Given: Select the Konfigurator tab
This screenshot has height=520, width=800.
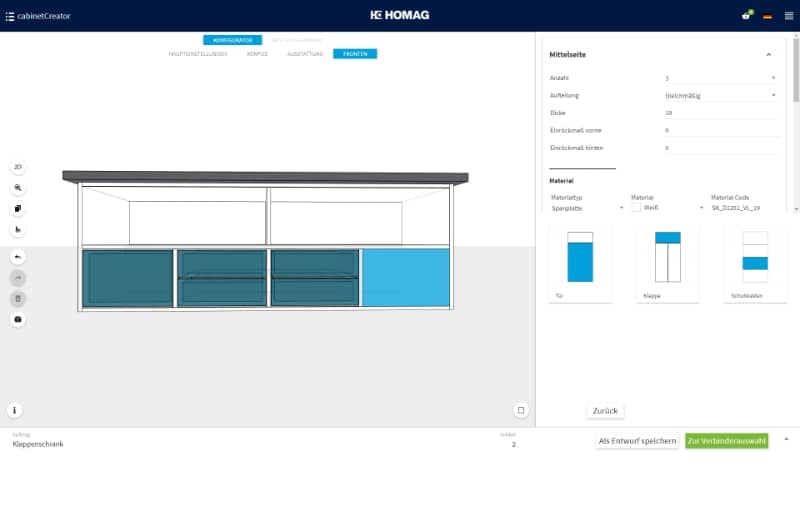Looking at the screenshot, I should (x=233, y=40).
